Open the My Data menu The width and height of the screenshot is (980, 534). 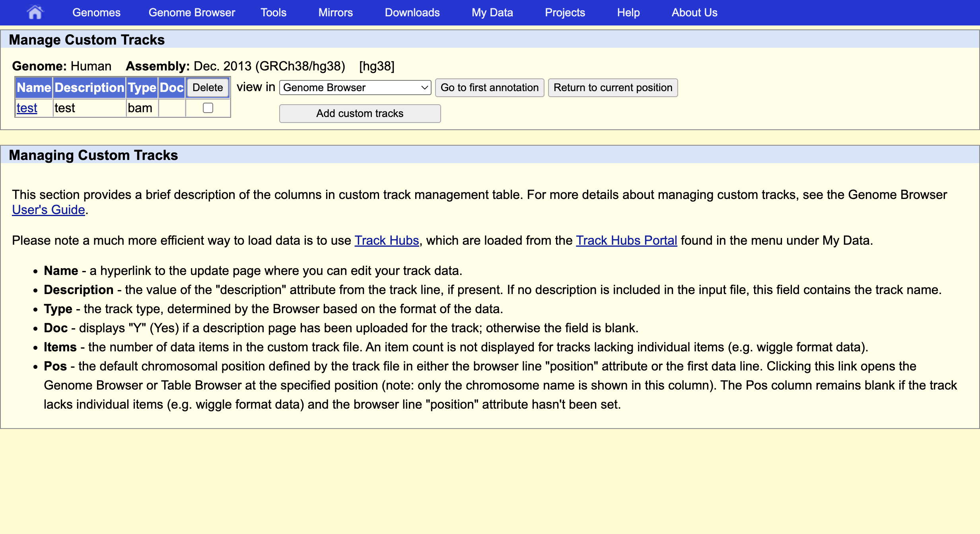pos(492,12)
